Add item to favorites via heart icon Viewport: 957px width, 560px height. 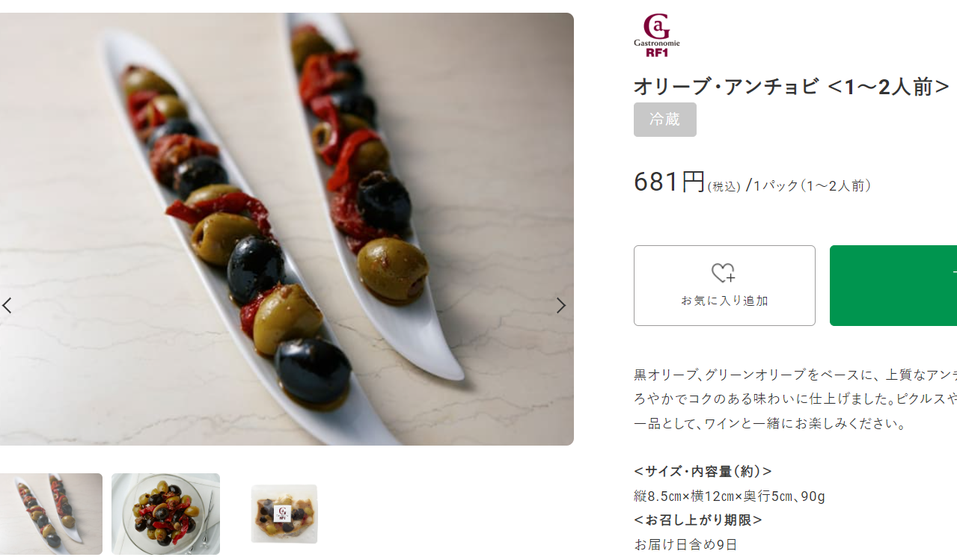(724, 286)
